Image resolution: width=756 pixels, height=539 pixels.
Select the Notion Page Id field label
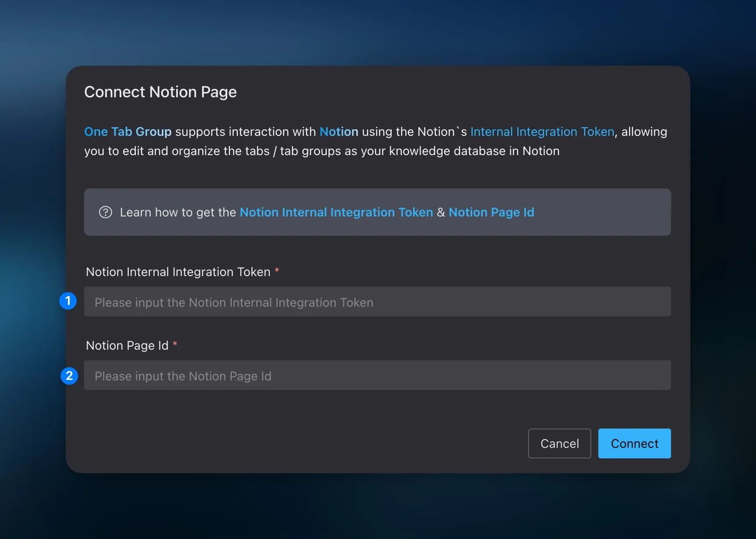coord(127,345)
